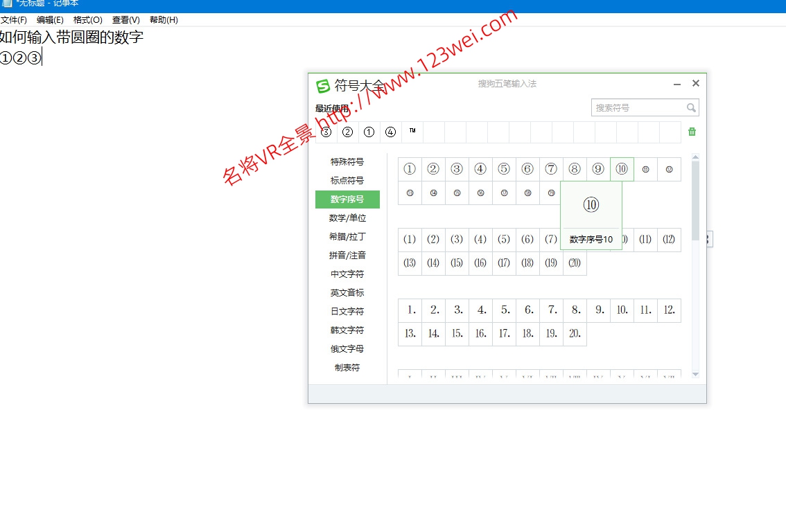Insert the ™ symbol from recent list
The image size is (786, 532).
pyautogui.click(x=411, y=131)
